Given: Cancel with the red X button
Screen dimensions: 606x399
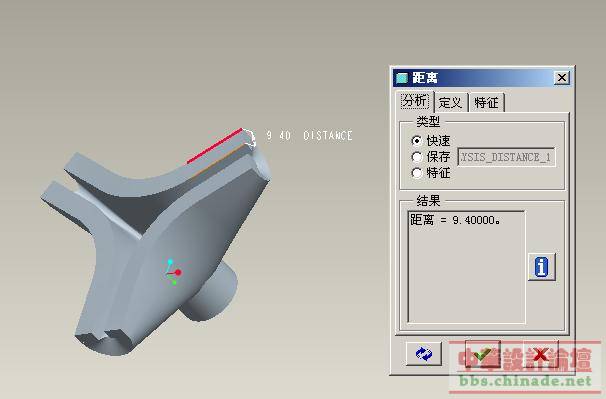Looking at the screenshot, I should (x=541, y=353).
